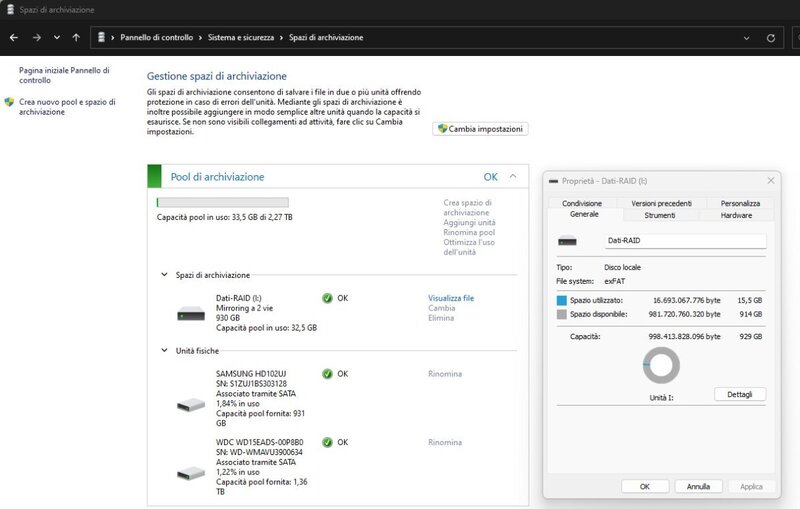Click the up one level arrow
800x509 pixels.
point(77,37)
